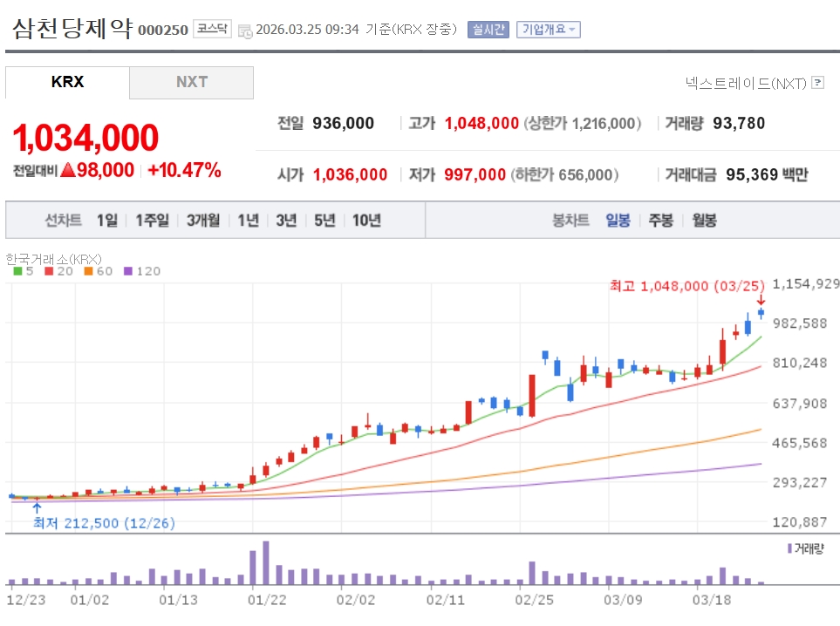Select the 주봉 weekly candle chart option
Screen dimensions: 840x626
click(660, 221)
